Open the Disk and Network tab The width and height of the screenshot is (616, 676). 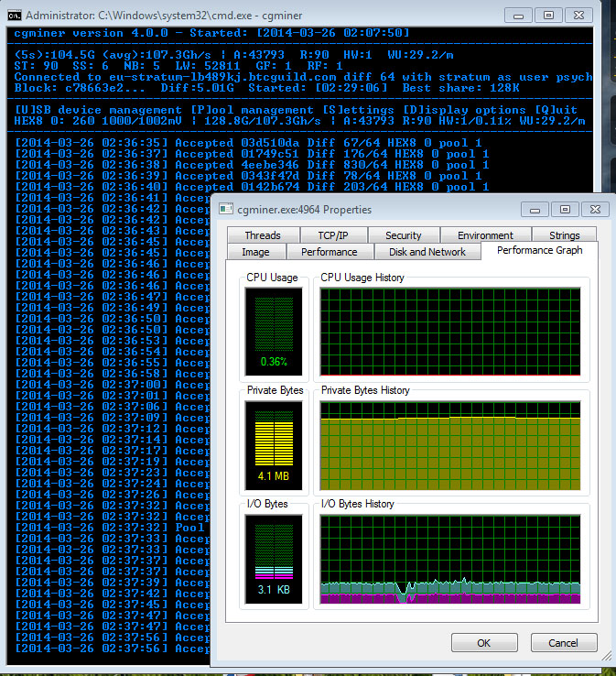click(x=427, y=252)
